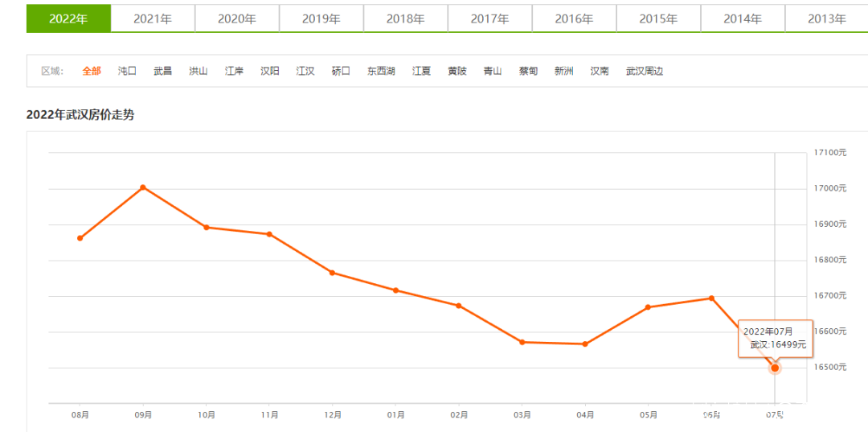Choose the 全部 region filter
Screen dimensions: 868x432
[92, 71]
